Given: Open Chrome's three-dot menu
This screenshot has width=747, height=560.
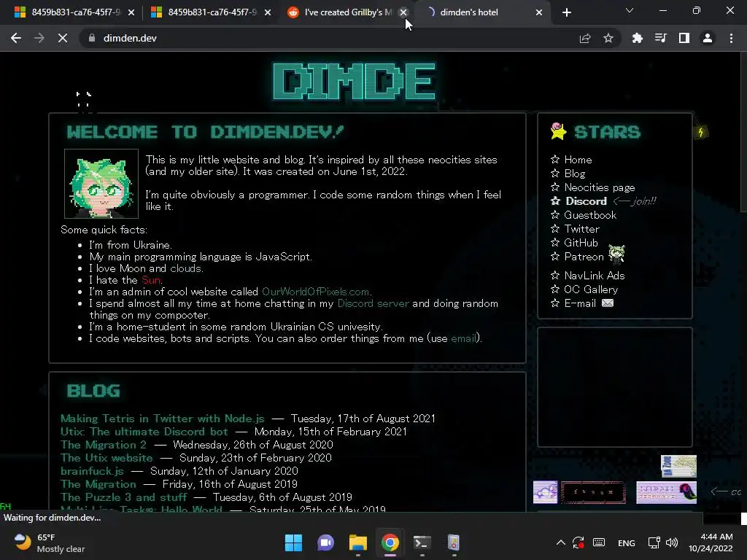Looking at the screenshot, I should [x=731, y=38].
